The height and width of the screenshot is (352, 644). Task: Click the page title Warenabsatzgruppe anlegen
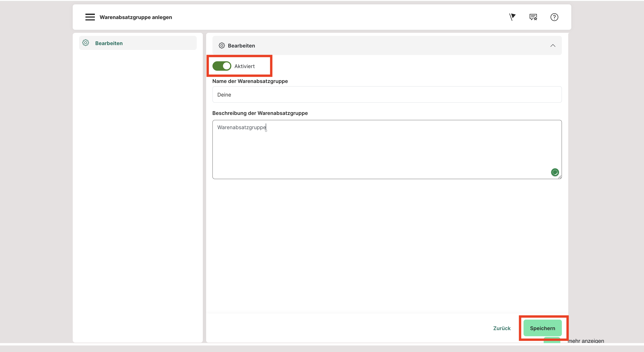click(x=136, y=17)
